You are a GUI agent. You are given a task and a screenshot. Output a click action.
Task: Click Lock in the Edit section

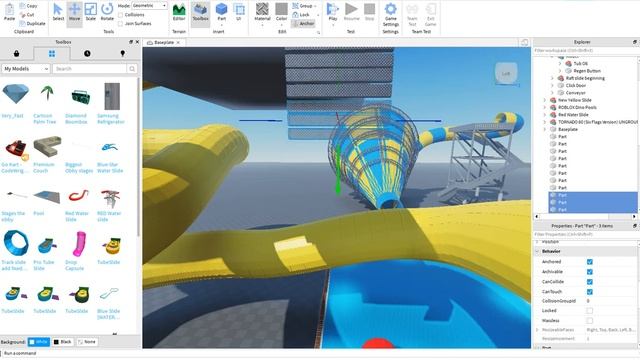pos(301,15)
